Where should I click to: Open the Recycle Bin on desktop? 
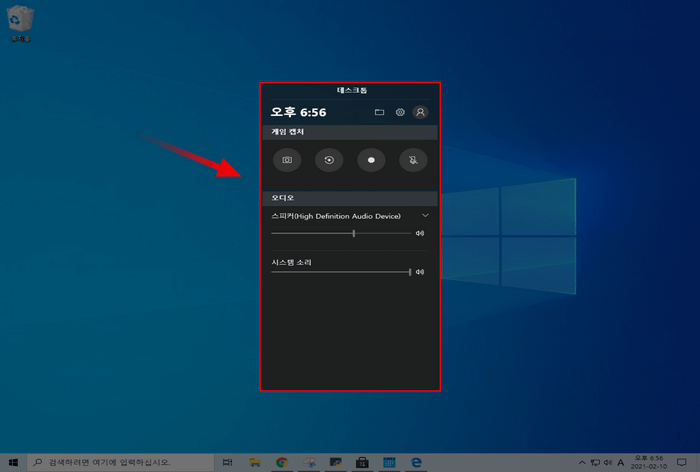(x=20, y=23)
